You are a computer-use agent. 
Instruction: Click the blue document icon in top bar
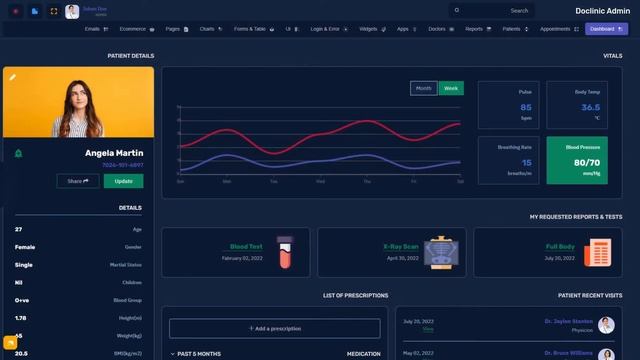(35, 11)
